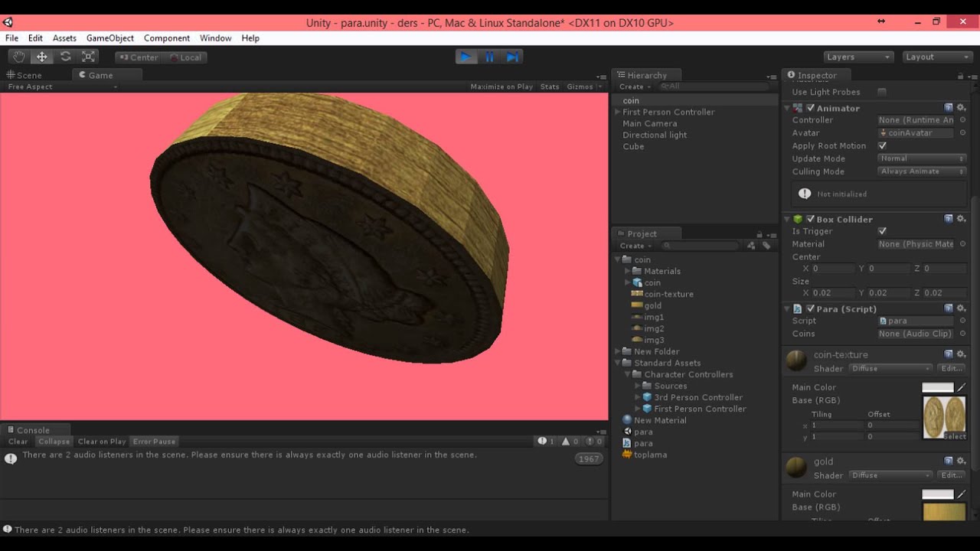Toggle the Apply Root Motion checkbox
Screen dimensions: 980x551
point(882,145)
